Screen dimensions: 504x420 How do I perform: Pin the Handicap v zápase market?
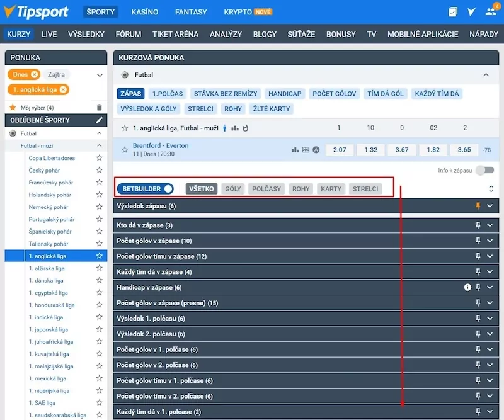(x=478, y=287)
